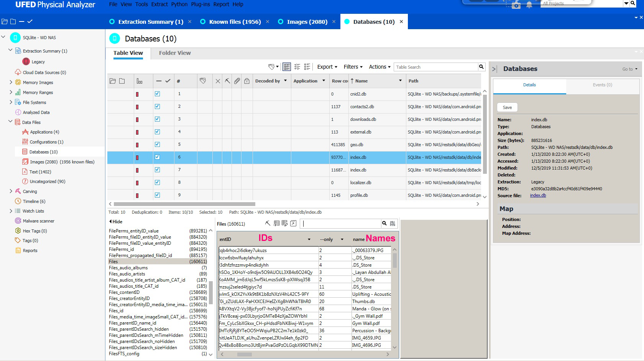The height and width of the screenshot is (361, 644).
Task: Open the Plug-ins menu
Action: click(201, 4)
